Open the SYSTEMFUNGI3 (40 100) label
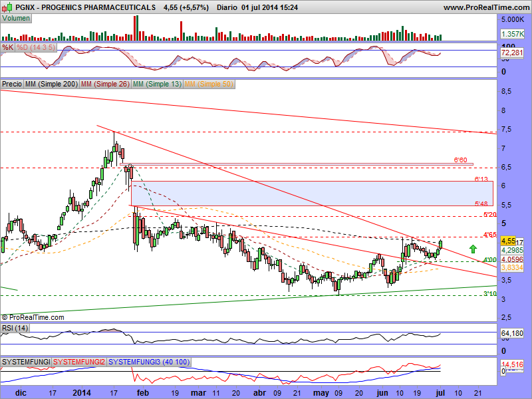 point(149,362)
